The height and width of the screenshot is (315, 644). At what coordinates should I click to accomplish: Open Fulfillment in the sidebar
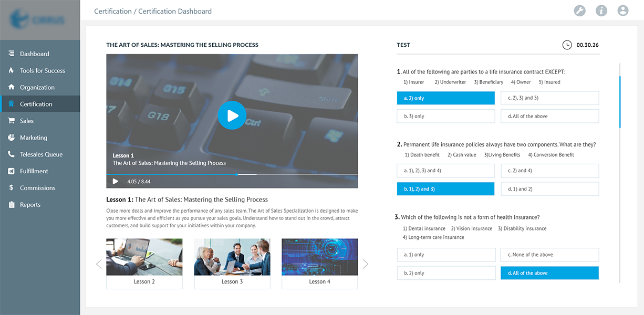tap(34, 171)
